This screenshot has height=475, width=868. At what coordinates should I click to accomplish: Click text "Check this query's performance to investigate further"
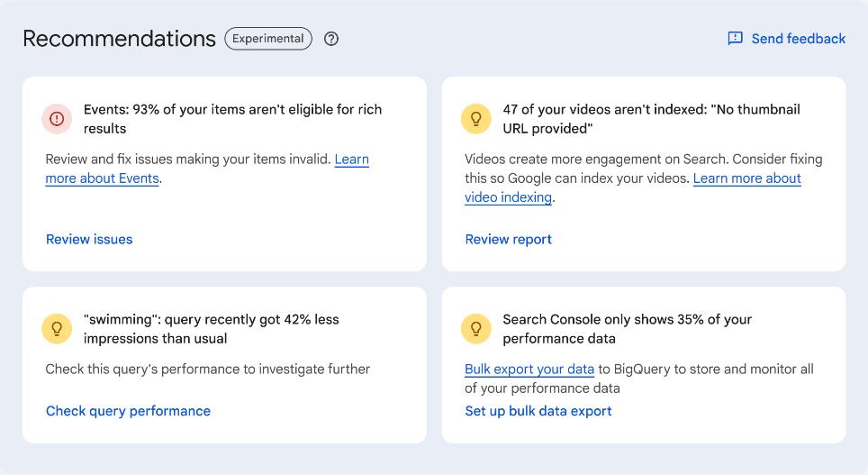pos(208,370)
